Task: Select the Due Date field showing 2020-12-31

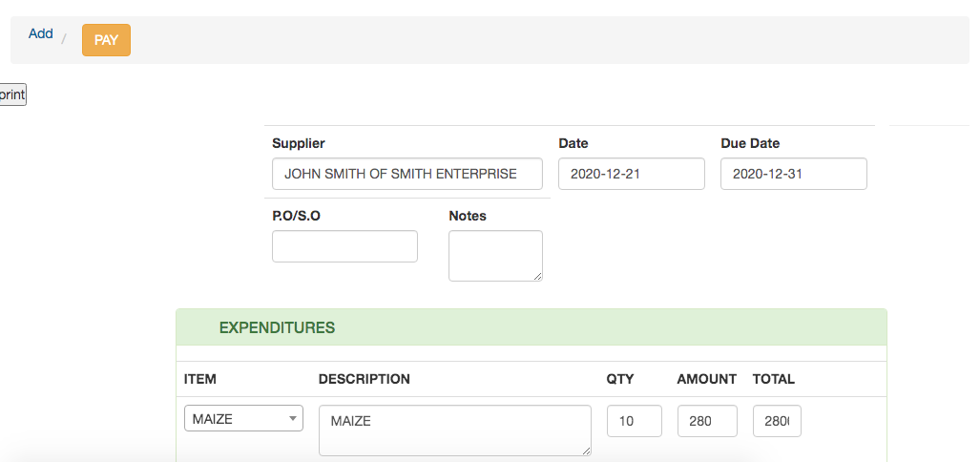Action: (793, 174)
